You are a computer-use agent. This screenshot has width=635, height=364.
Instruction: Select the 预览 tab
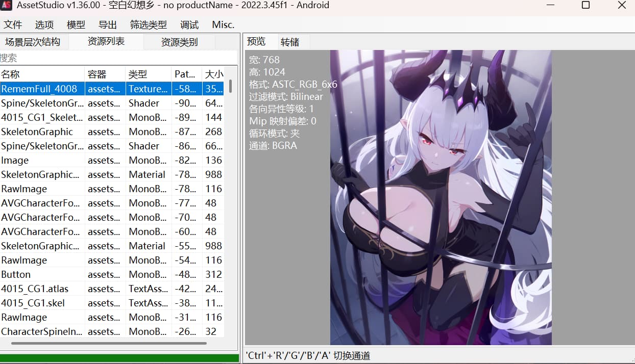[256, 41]
